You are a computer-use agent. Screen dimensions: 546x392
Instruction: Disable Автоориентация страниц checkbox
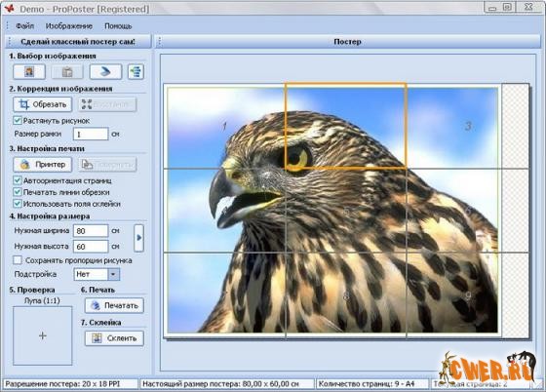[x=18, y=180]
